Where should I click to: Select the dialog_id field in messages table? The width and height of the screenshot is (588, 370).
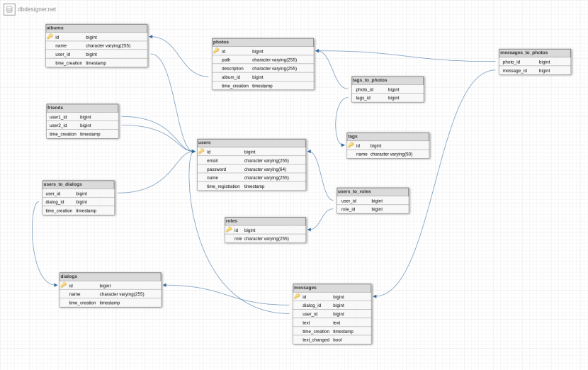tap(312, 305)
